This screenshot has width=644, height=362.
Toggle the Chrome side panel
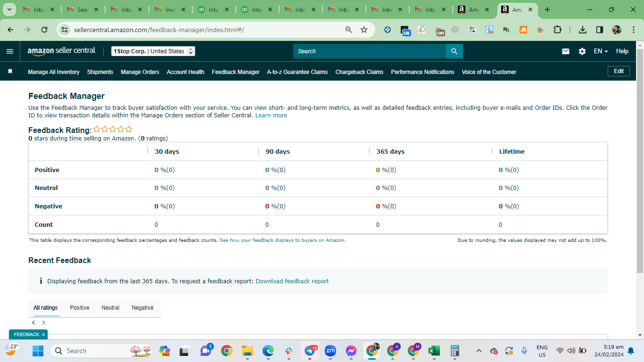600,30
